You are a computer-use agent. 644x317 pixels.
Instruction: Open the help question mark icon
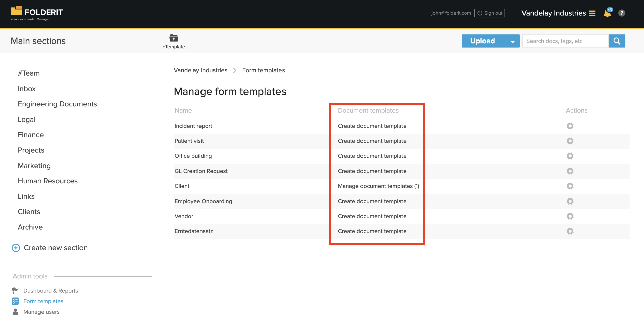(x=622, y=13)
